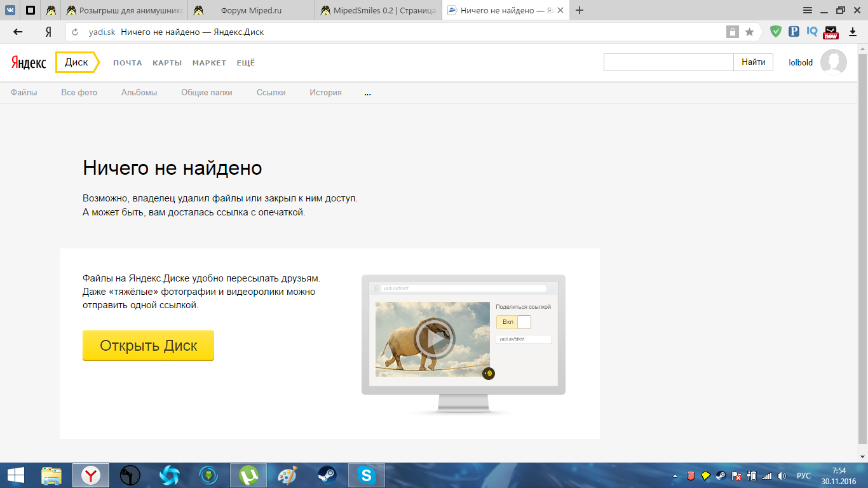The width and height of the screenshot is (868, 488).
Task: Open the download manager taskbar icon
Action: [x=209, y=475]
